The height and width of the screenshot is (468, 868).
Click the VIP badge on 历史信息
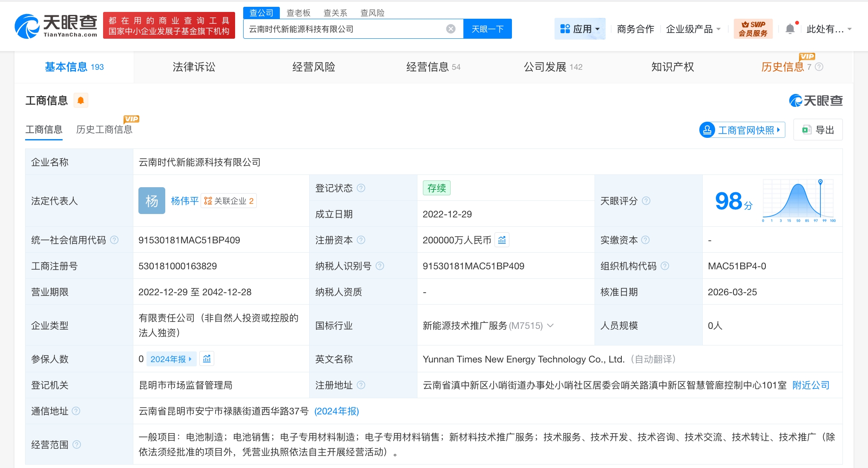(x=808, y=56)
